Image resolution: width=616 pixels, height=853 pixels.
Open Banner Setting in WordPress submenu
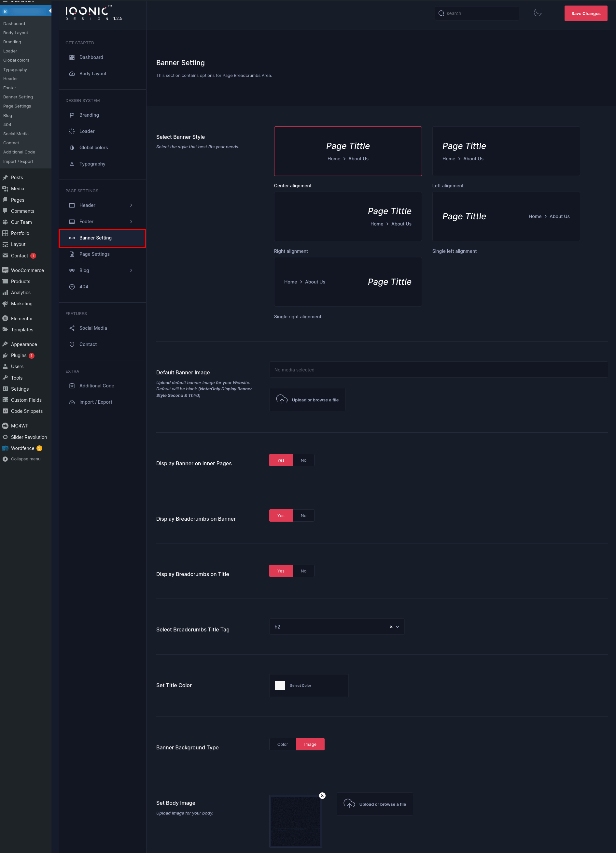point(18,97)
